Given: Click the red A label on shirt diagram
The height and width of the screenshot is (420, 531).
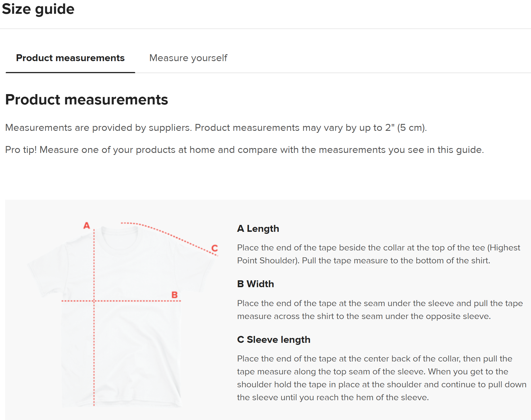Looking at the screenshot, I should pos(86,225).
